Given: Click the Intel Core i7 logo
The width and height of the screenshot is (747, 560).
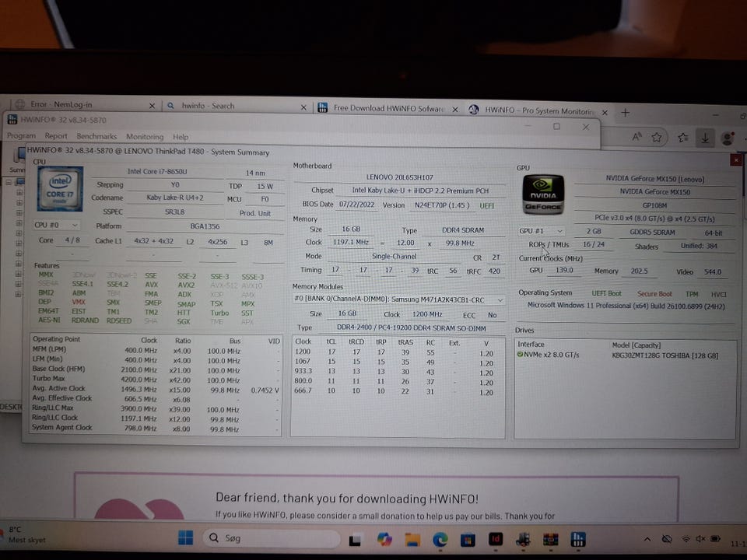Looking at the screenshot, I should click(x=60, y=188).
